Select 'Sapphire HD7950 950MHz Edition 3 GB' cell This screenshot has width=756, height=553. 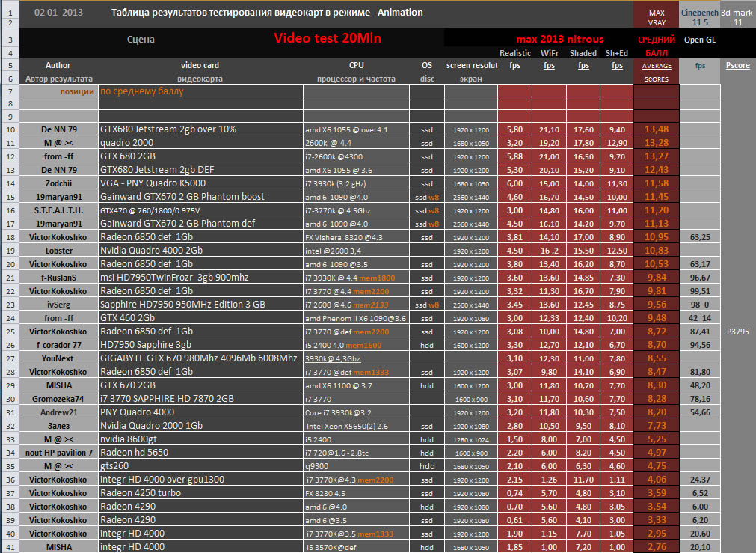pyautogui.click(x=200, y=305)
